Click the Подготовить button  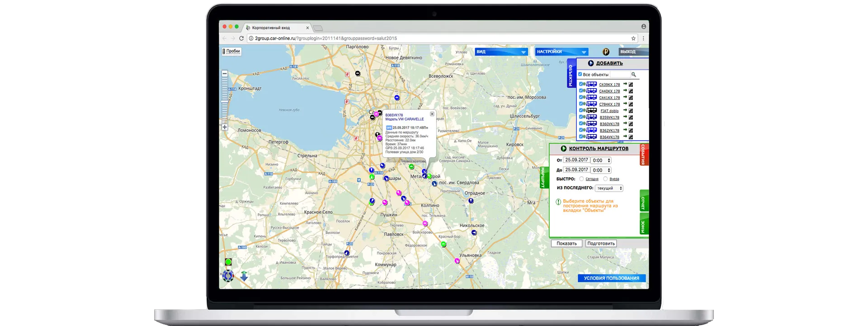pos(601,244)
